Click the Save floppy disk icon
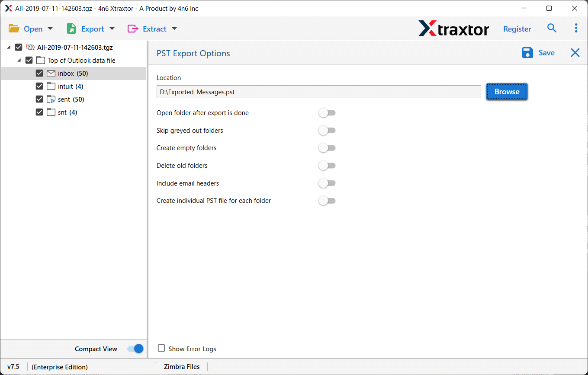Screen dimensions: 588x375 click(x=527, y=53)
